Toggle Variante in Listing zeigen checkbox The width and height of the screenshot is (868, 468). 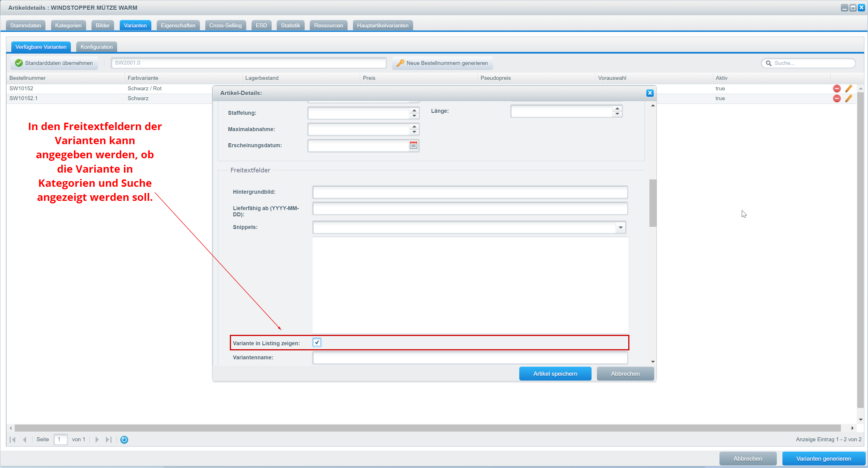click(317, 342)
